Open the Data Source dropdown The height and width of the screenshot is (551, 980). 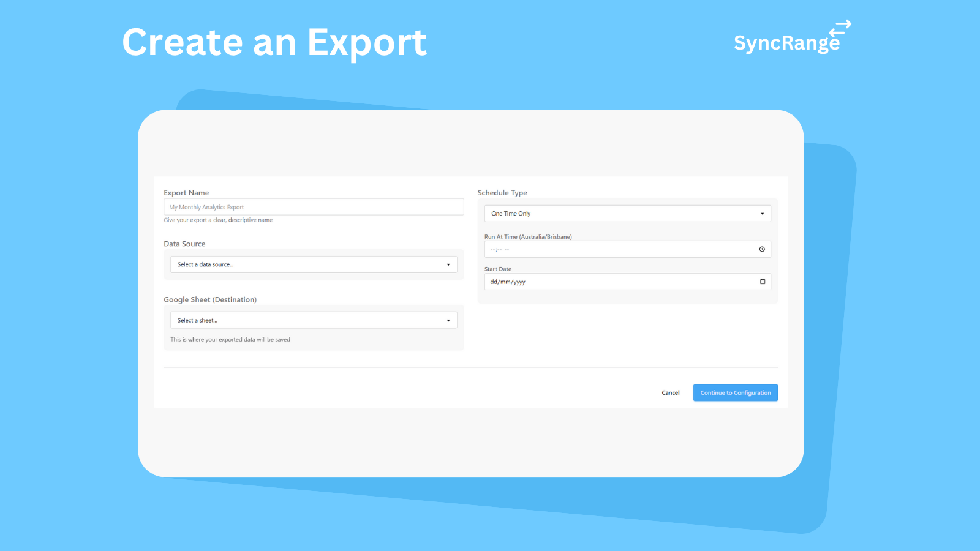pyautogui.click(x=313, y=264)
